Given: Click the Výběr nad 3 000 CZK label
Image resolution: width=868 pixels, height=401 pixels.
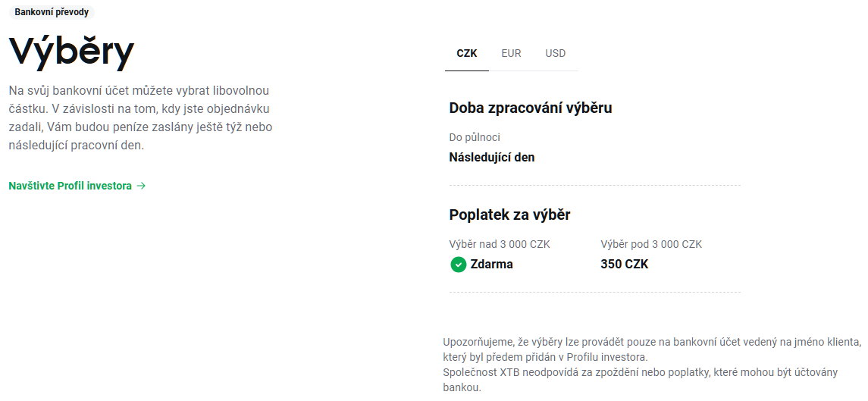Looking at the screenshot, I should [x=500, y=244].
